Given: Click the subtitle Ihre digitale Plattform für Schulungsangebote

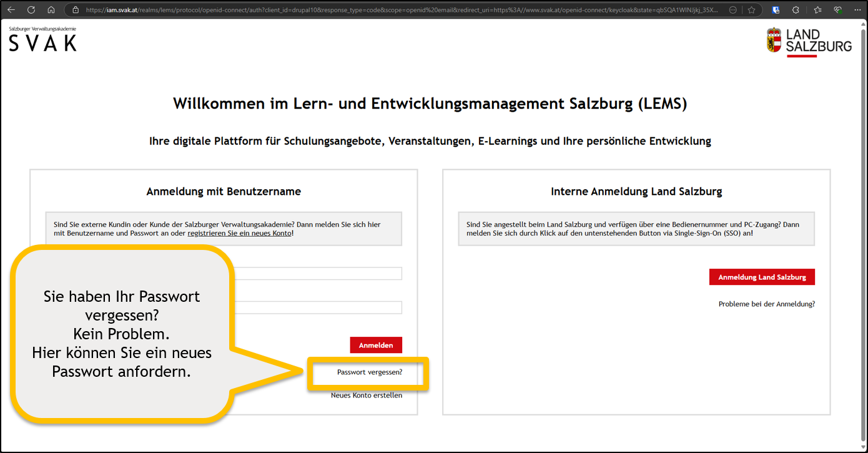Looking at the screenshot, I should point(430,141).
